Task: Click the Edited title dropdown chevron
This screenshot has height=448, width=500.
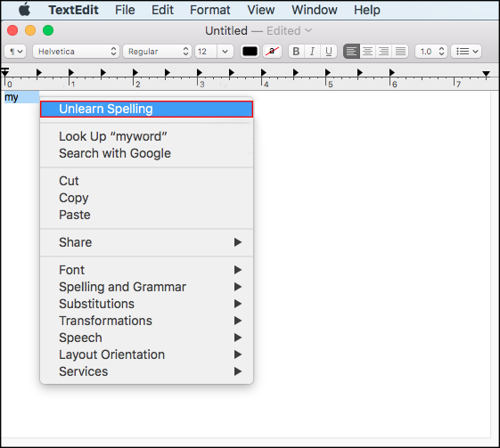Action: click(308, 30)
